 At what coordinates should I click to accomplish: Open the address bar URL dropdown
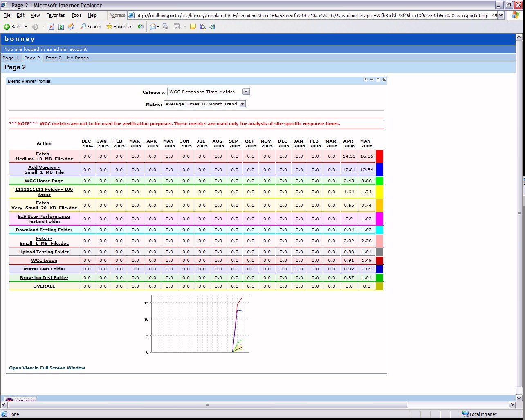click(500, 16)
